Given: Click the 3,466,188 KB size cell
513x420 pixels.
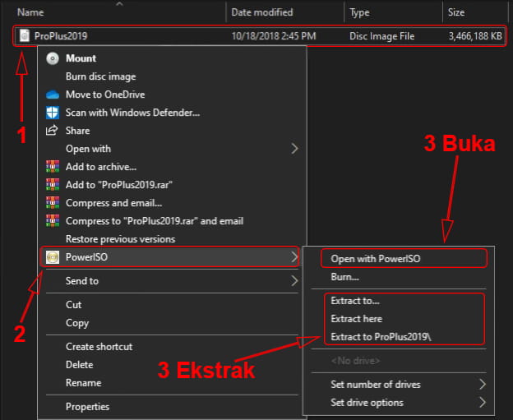Looking at the screenshot, I should pos(475,35).
